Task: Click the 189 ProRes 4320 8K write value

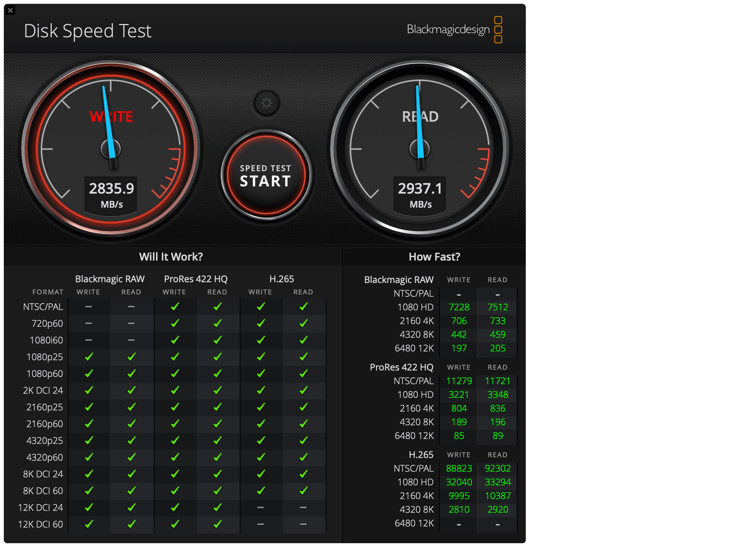Action: click(459, 422)
